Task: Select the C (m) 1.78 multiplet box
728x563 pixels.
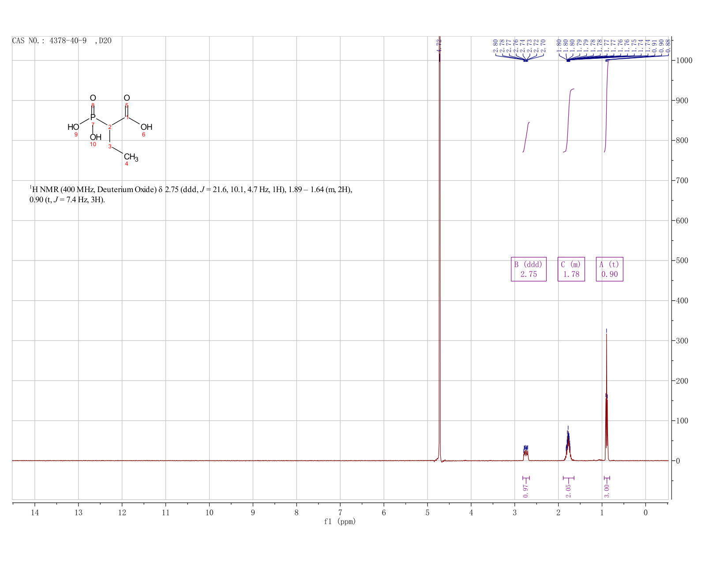Action: coord(571,269)
